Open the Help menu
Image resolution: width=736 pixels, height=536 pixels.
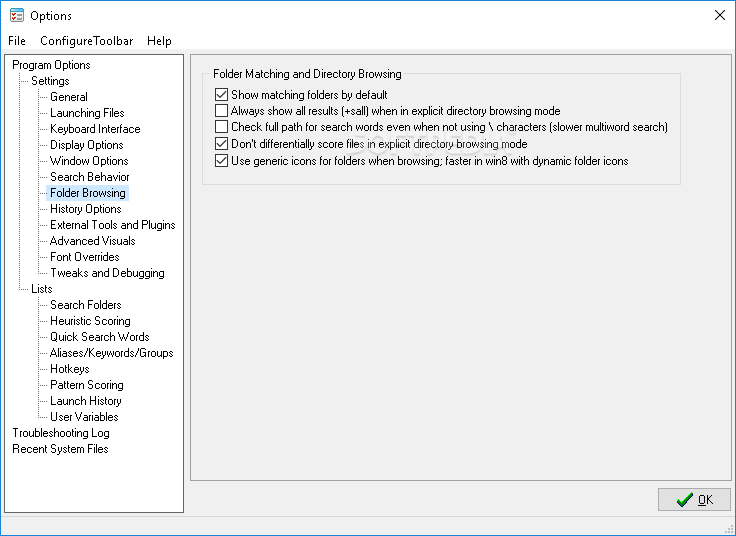(x=159, y=41)
